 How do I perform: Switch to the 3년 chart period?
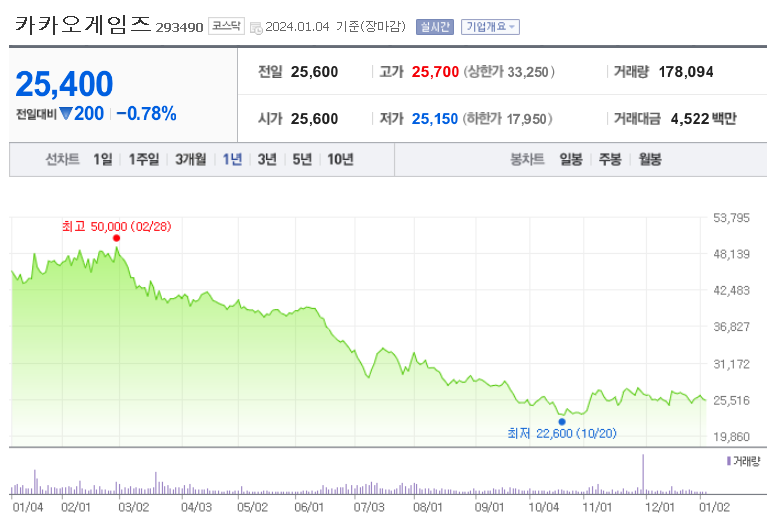coord(267,159)
